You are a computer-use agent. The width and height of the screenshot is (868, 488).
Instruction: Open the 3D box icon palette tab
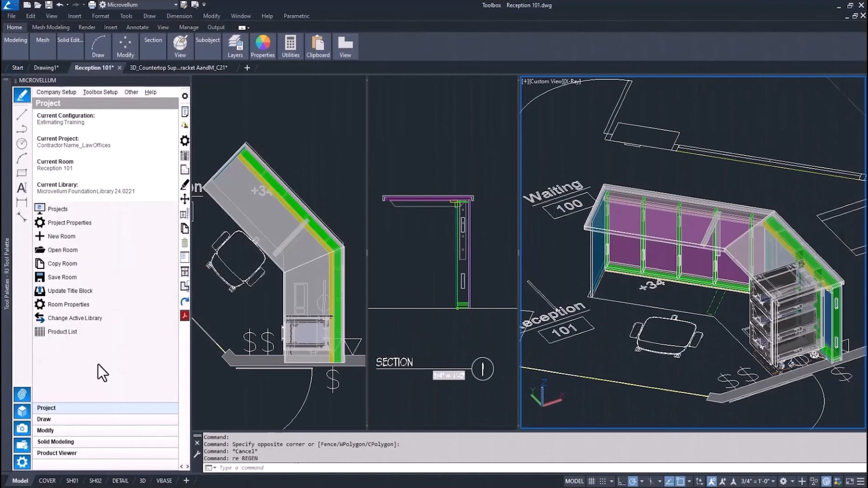[x=22, y=411]
